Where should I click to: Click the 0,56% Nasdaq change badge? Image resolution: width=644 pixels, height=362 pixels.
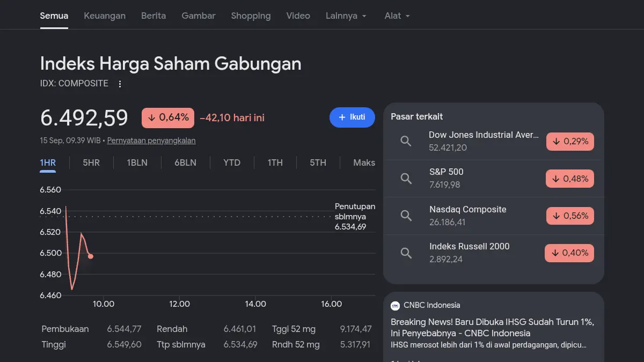pyautogui.click(x=570, y=216)
